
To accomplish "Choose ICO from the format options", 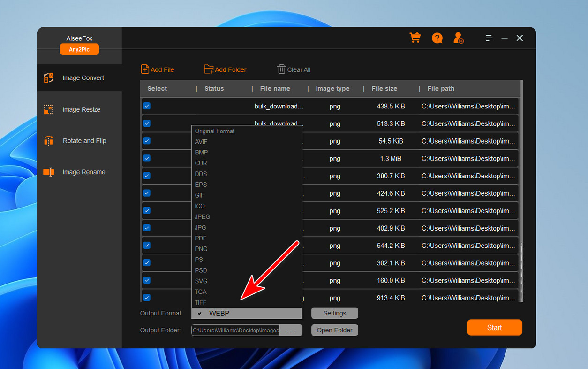I will click(x=247, y=206).
